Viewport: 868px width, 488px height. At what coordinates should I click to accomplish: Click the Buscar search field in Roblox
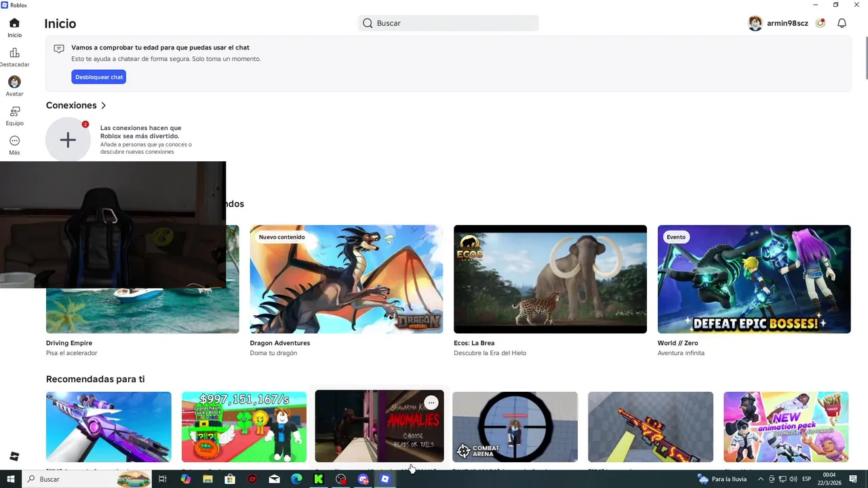click(448, 23)
